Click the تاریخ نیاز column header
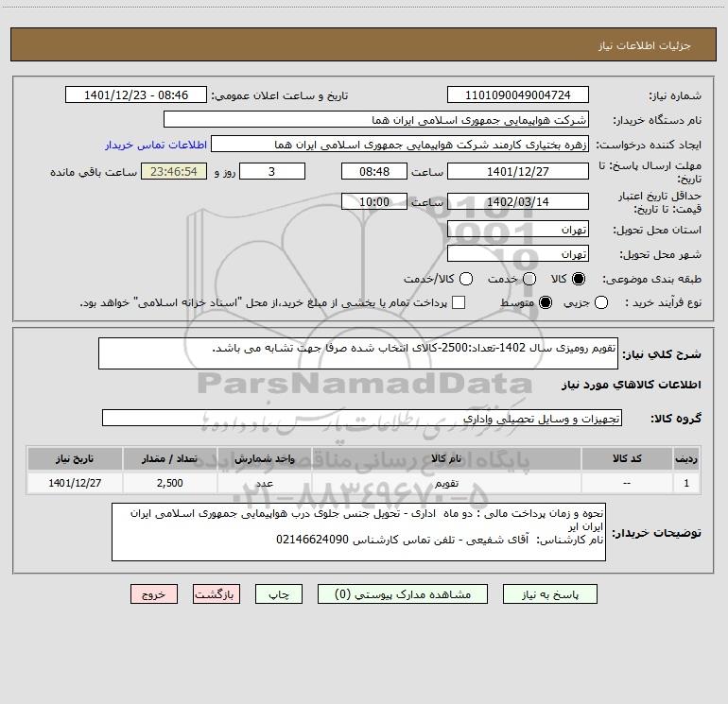 click(75, 459)
